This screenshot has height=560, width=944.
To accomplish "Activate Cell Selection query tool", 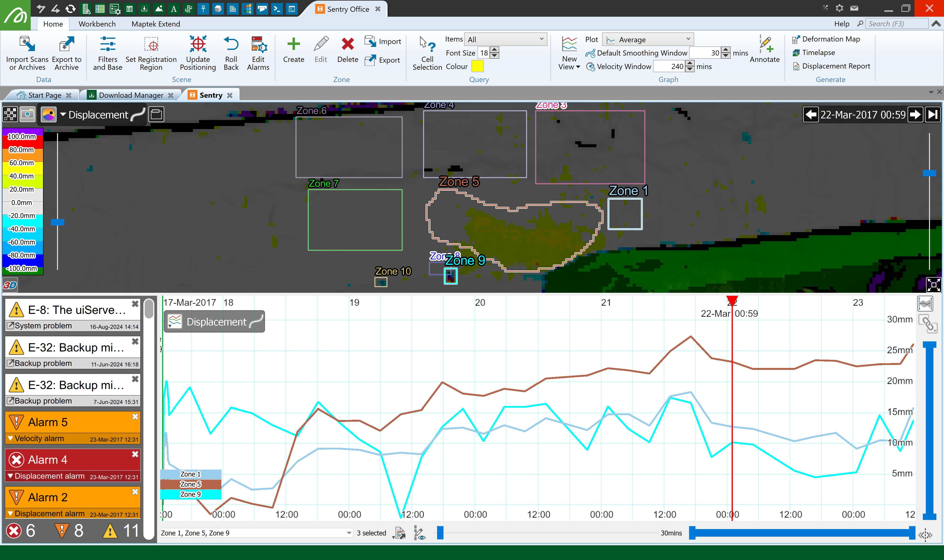I will click(427, 53).
